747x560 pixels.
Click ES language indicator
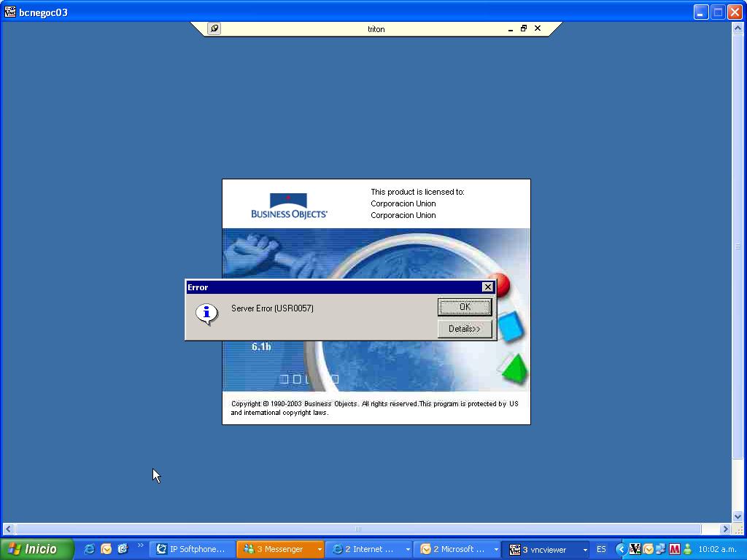coord(601,550)
